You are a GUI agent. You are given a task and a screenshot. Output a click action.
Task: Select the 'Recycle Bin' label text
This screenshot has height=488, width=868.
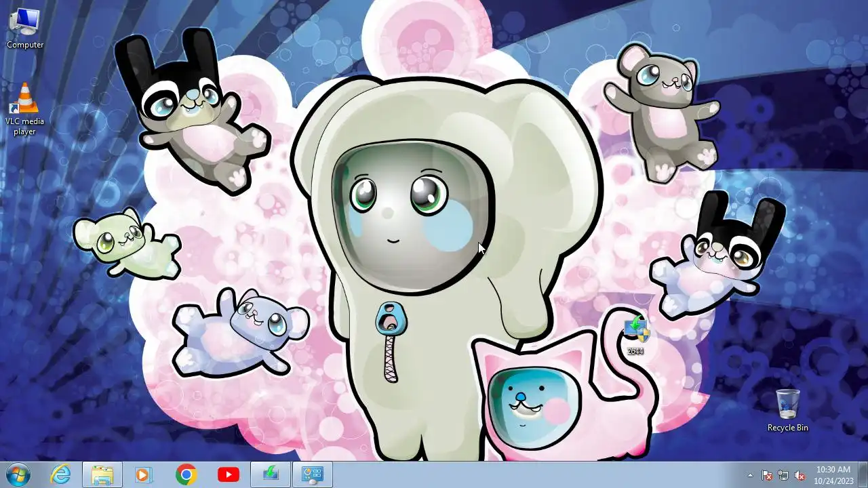pos(787,428)
